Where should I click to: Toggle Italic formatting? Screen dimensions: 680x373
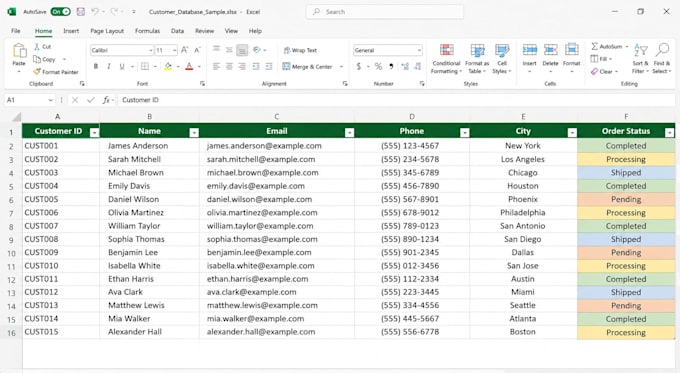(x=109, y=66)
